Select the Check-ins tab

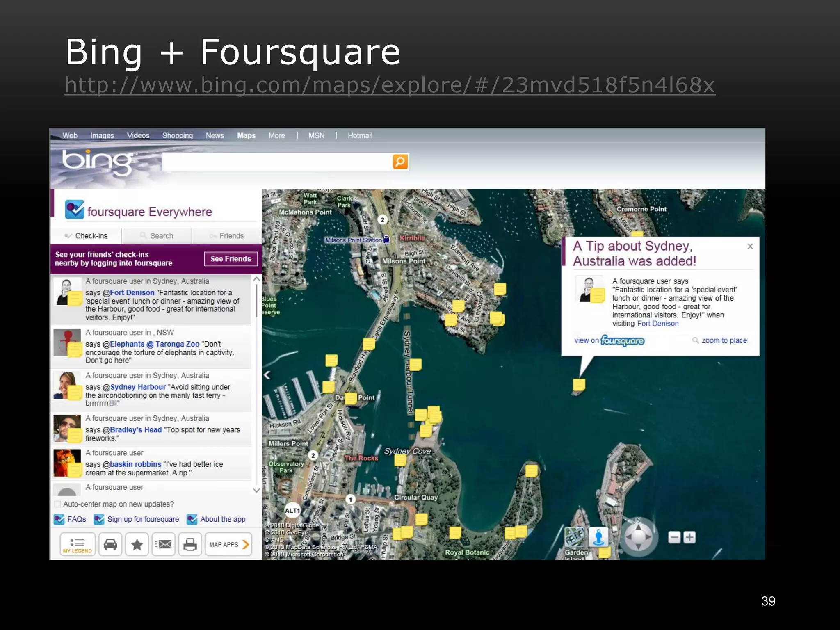(86, 236)
